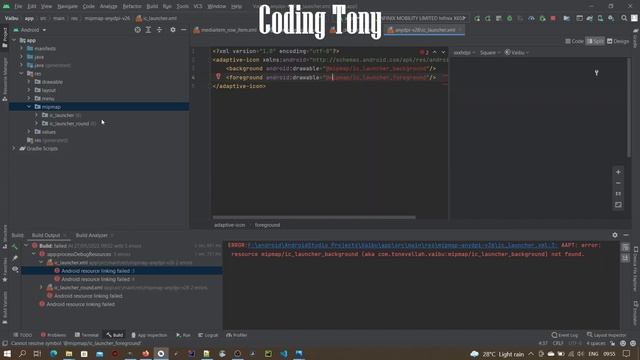Open Windows Start menu
Screen dimensions: 640x360
click(7, 354)
